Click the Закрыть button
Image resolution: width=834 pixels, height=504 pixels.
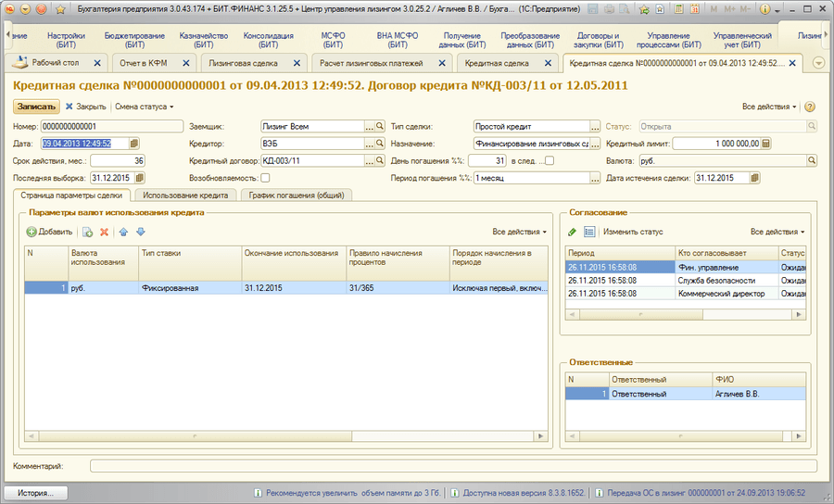[85, 107]
